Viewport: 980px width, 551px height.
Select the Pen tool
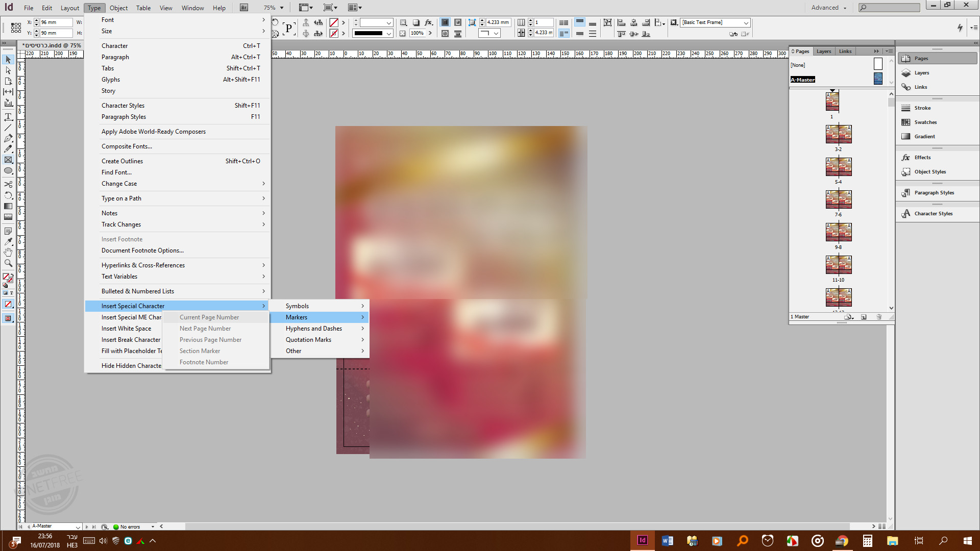[8, 138]
